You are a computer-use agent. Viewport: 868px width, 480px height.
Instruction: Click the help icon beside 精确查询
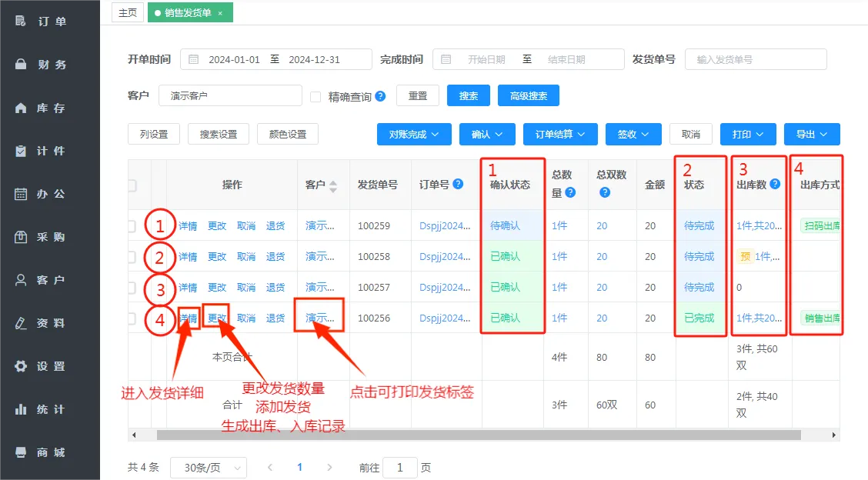pos(380,96)
